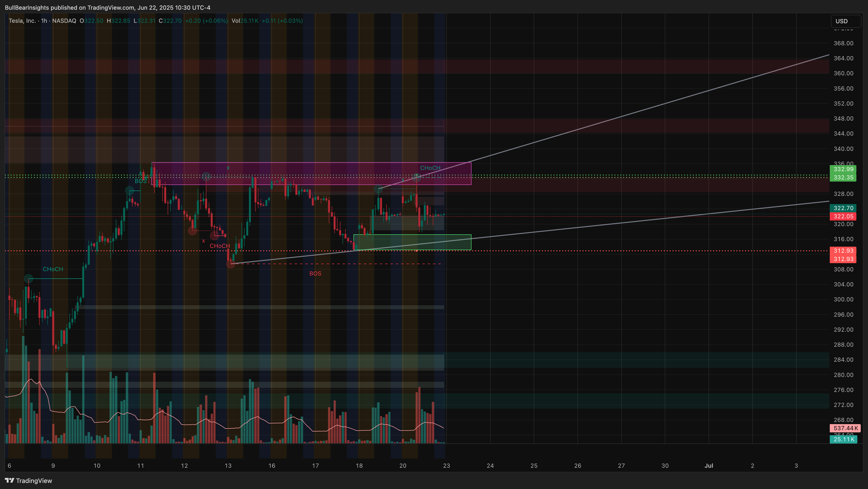Click the high value H322.85 in legend

click(118, 21)
